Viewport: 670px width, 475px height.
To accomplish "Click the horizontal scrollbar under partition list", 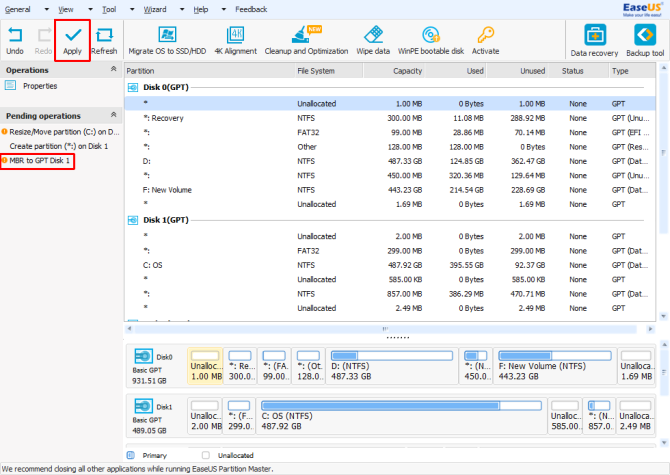I will tap(385, 329).
